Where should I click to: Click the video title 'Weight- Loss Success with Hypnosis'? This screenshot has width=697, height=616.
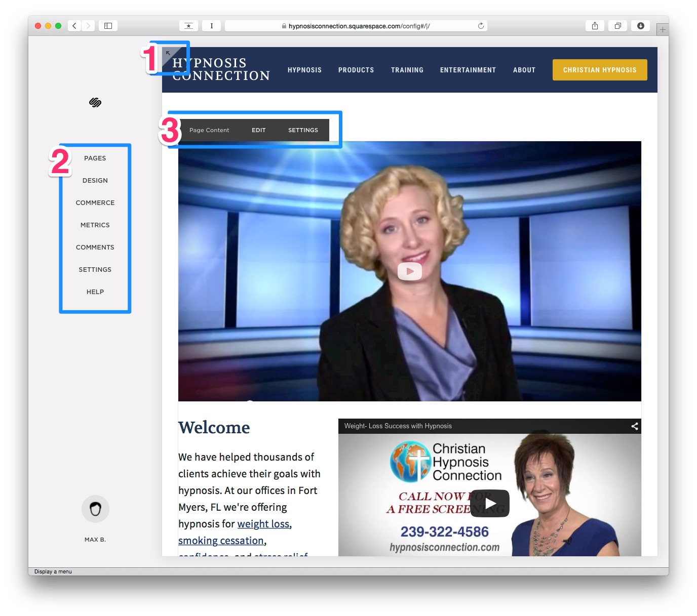point(398,426)
